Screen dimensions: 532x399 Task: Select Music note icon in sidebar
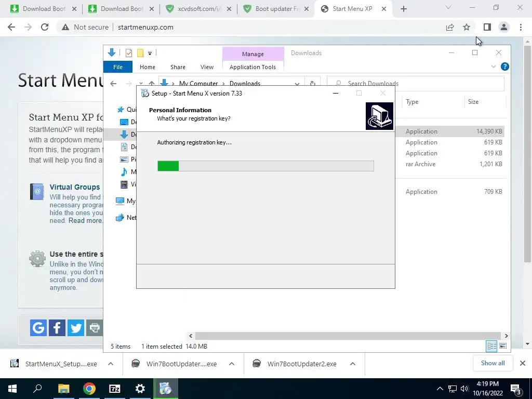[x=124, y=171]
